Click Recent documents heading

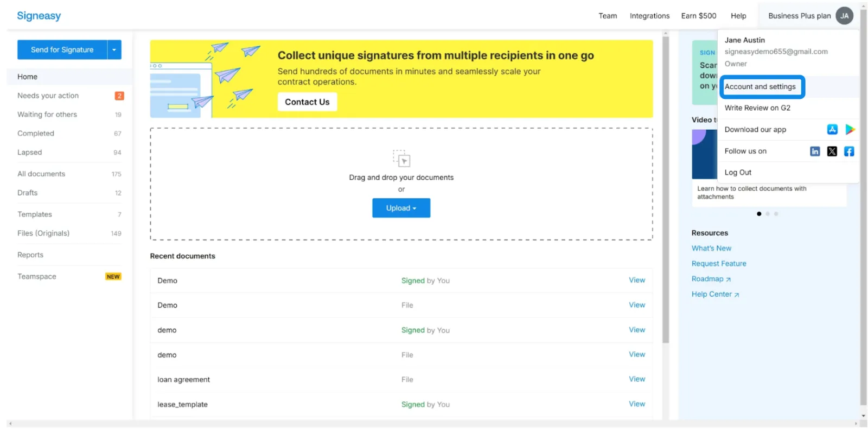pyautogui.click(x=182, y=256)
